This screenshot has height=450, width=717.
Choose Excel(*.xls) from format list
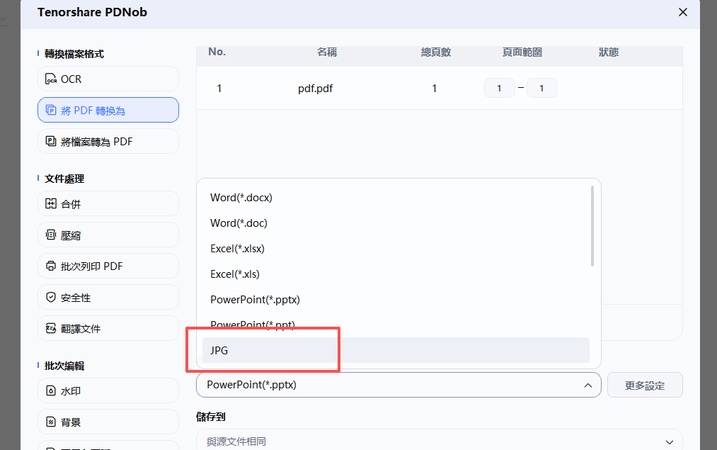click(396, 274)
